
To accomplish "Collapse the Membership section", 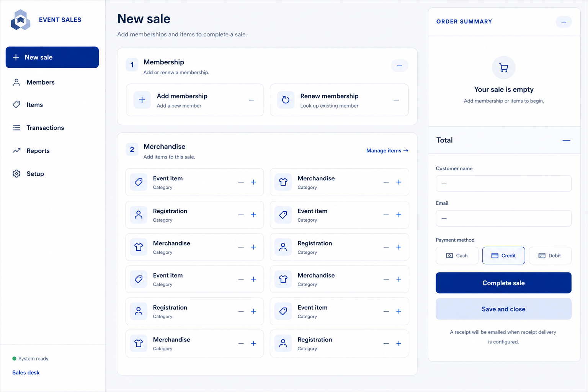I will [399, 66].
